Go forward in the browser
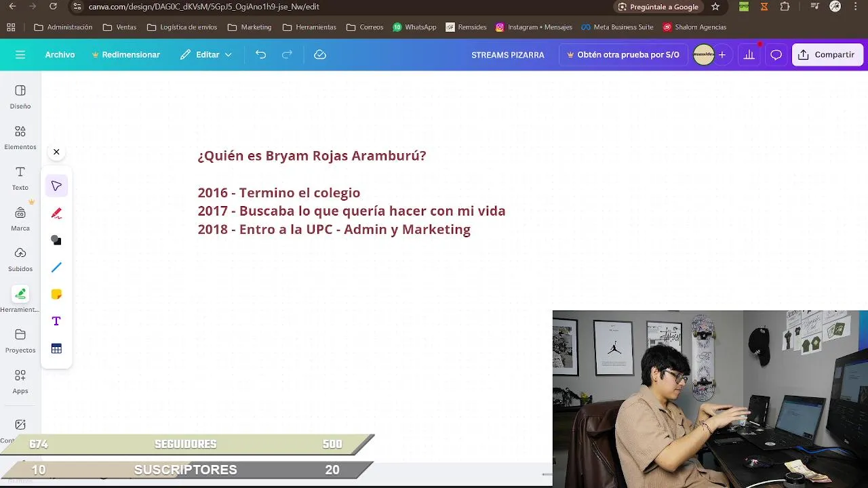The height and width of the screenshot is (488, 868). [32, 7]
